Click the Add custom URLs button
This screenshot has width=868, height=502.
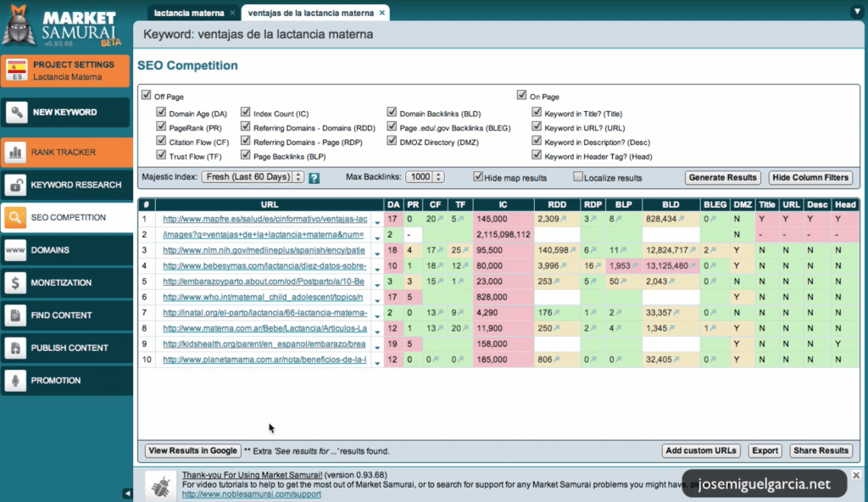click(701, 450)
